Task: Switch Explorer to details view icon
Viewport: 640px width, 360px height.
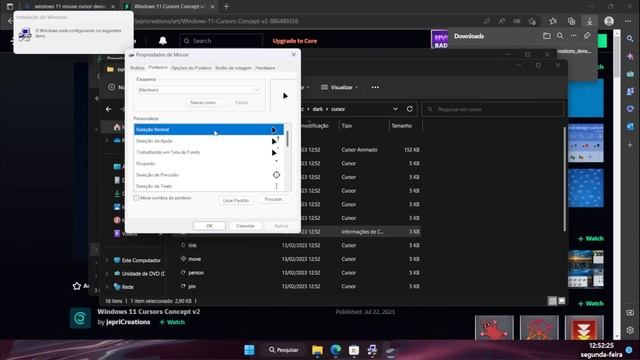Action: tap(552, 301)
